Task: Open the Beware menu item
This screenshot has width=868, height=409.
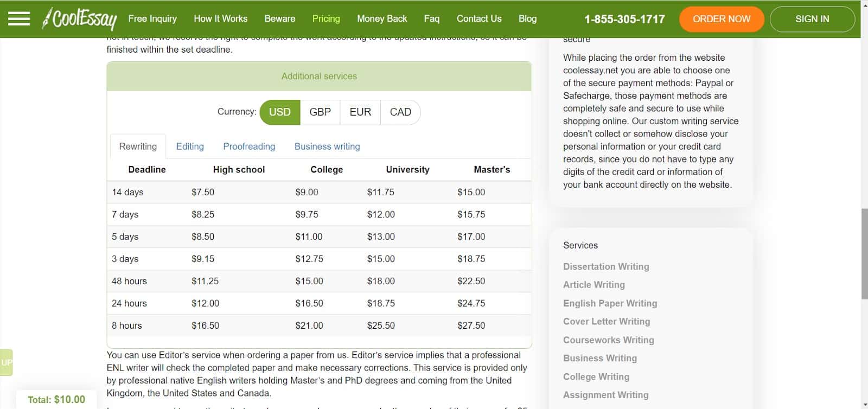Action: [x=280, y=18]
